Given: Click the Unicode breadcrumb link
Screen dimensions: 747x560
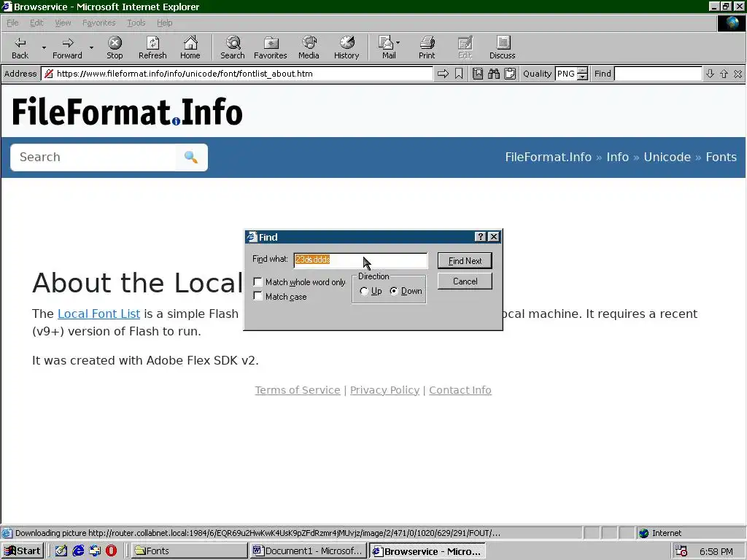Looking at the screenshot, I should point(667,157).
